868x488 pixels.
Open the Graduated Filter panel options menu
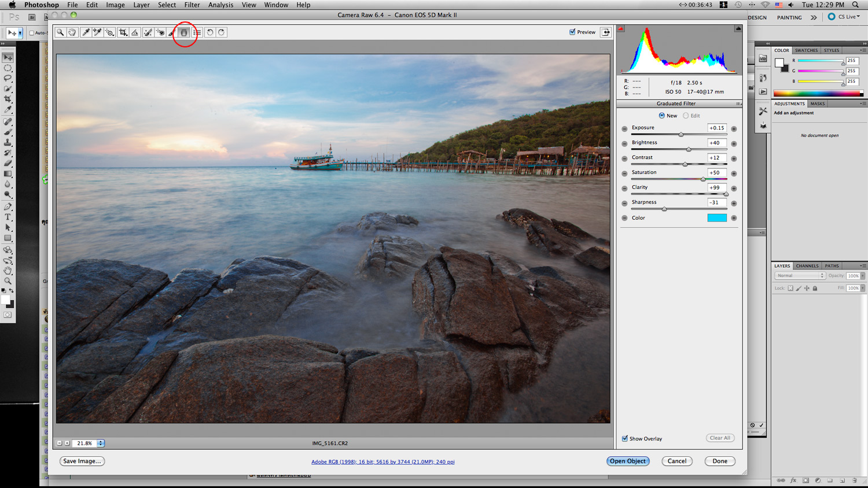(738, 104)
